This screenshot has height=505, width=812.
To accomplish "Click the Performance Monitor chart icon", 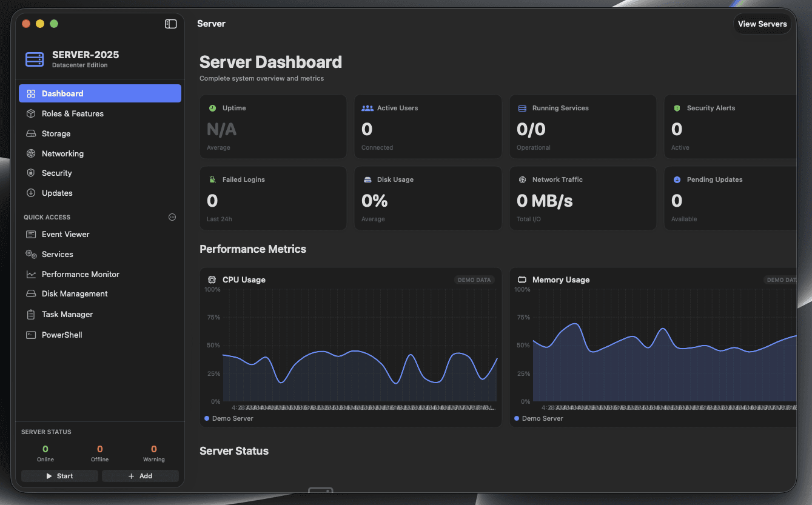I will [31, 274].
